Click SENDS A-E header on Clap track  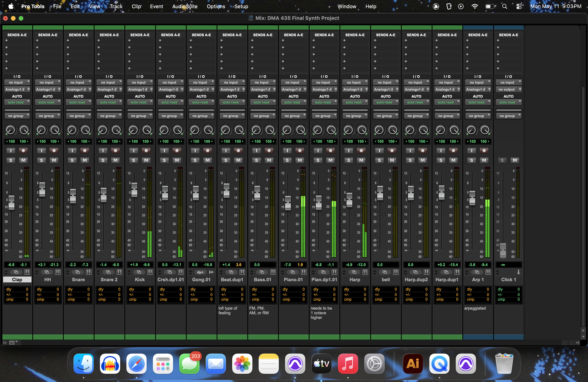point(17,35)
